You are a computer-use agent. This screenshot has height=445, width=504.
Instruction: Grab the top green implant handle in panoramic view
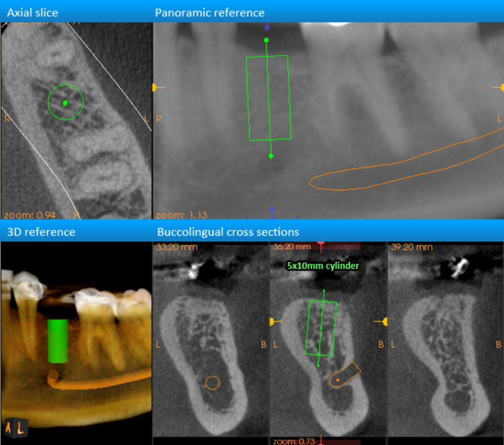point(266,40)
